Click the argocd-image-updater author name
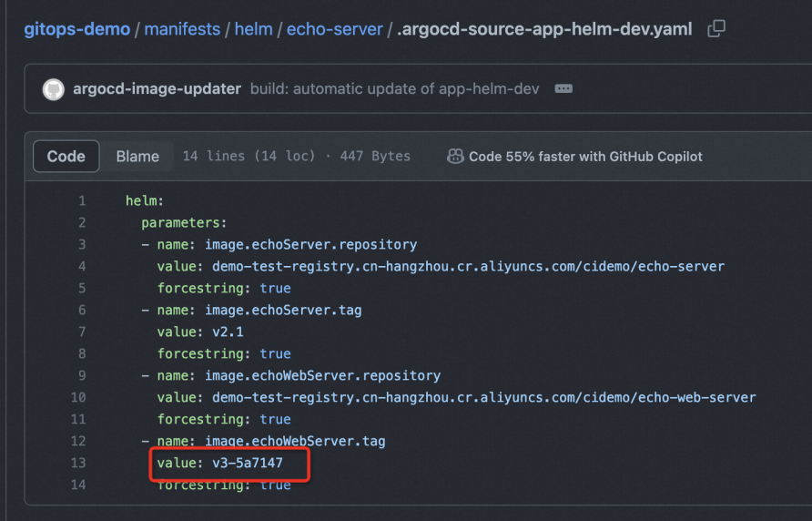Screen dimensions: 812x521 157,88
